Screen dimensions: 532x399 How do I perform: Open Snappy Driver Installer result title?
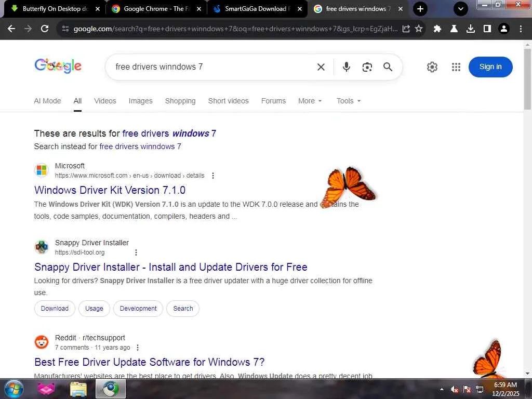point(170,267)
